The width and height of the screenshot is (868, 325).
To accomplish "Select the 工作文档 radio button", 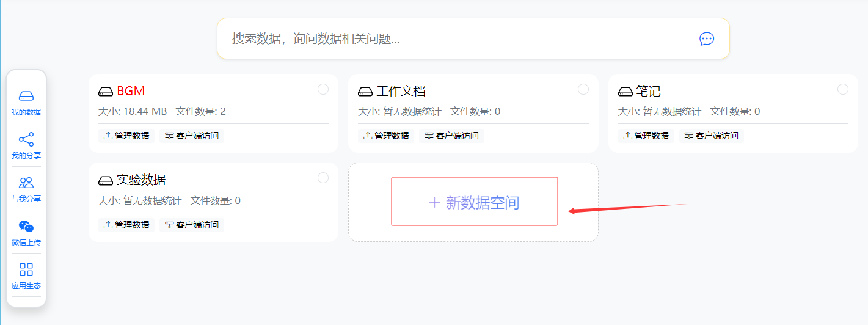I will (x=583, y=89).
